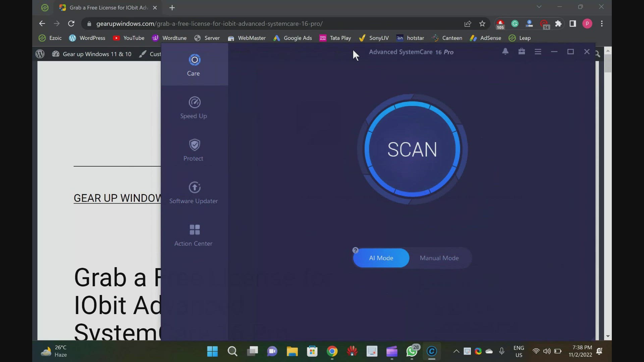Open the Grammarly extension icon
This screenshot has height=362, width=644.
coord(515,24)
